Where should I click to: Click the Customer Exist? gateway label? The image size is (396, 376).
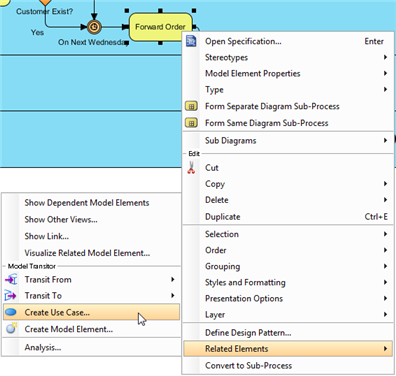44,11
